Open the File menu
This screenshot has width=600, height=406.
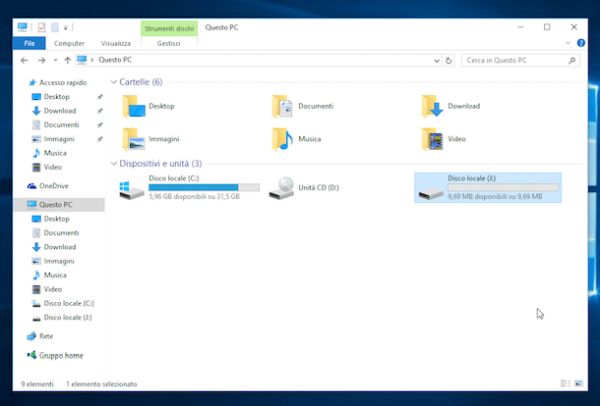(x=28, y=44)
